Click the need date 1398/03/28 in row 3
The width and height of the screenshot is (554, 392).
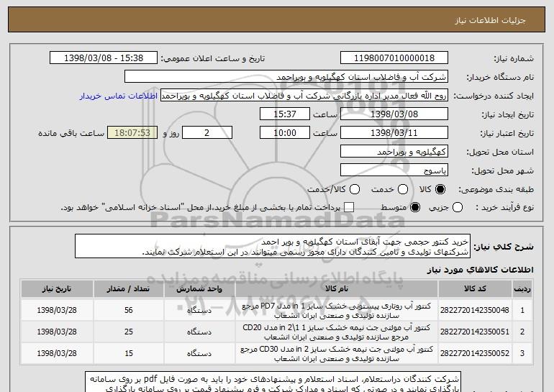pos(57,353)
